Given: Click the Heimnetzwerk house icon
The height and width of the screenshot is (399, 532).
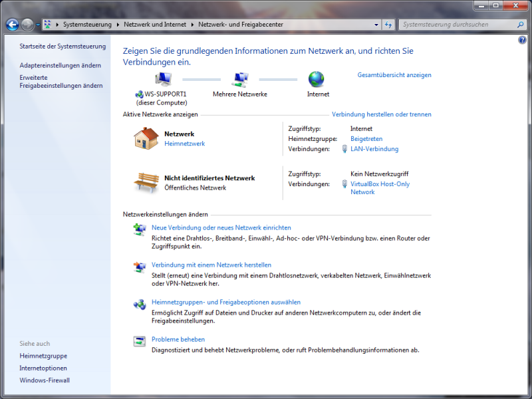Looking at the screenshot, I should pos(146,138).
